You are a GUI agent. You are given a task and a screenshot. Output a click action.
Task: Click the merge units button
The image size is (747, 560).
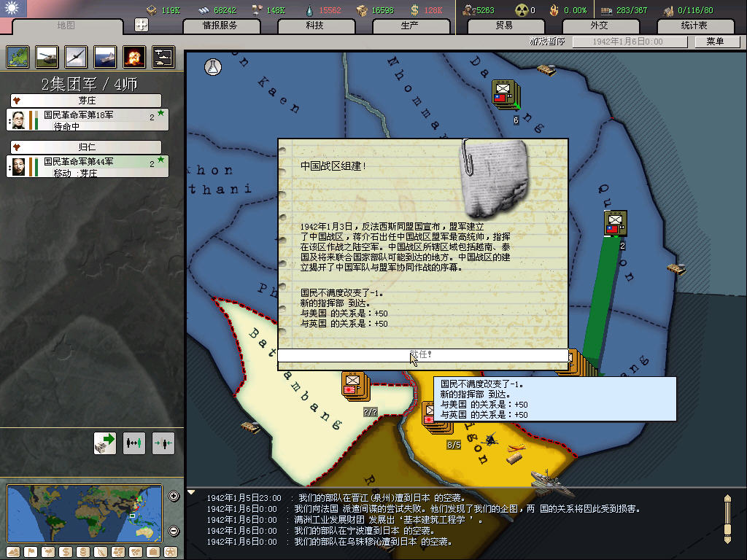[x=163, y=443]
